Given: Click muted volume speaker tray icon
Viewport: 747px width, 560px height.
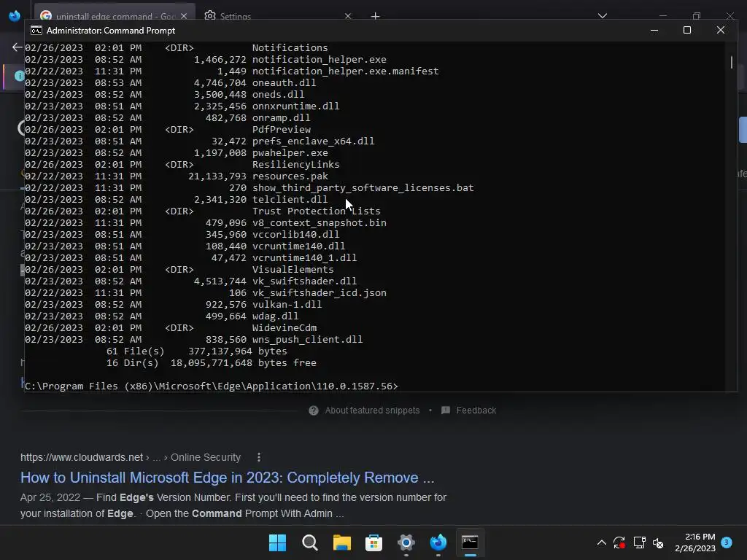Looking at the screenshot, I should [x=658, y=542].
